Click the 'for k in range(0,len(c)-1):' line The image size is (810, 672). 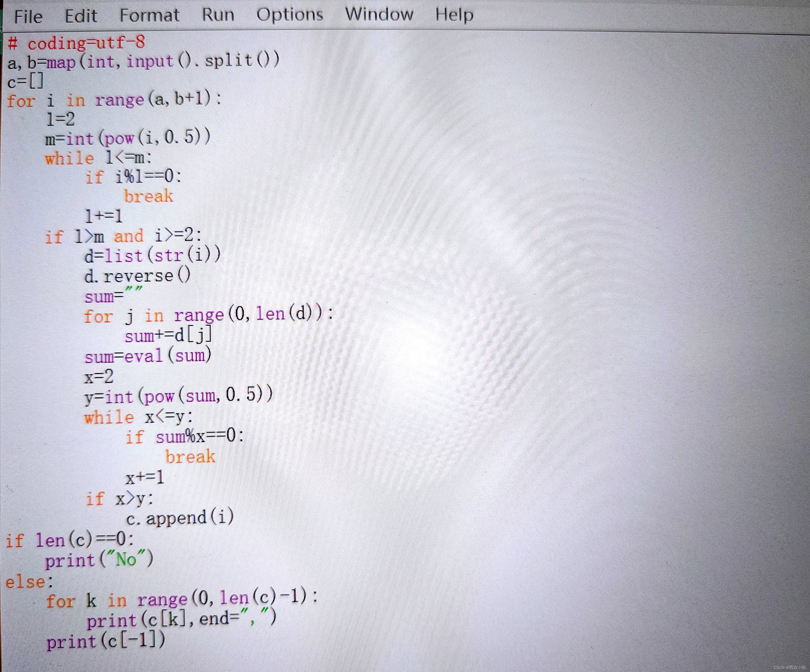(x=182, y=599)
